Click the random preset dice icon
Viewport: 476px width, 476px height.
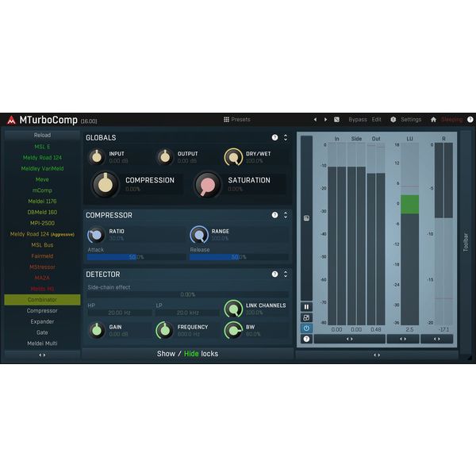[x=336, y=120]
